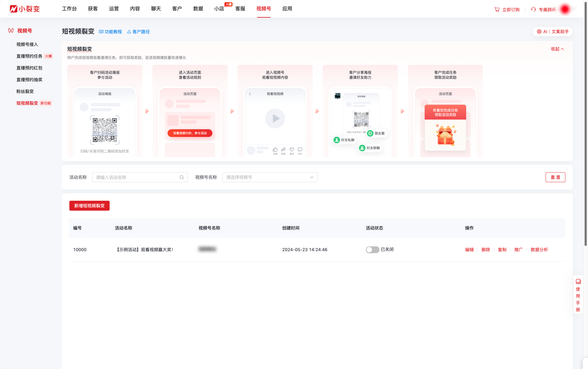Go to 粉丝裂变 in sidebar
This screenshot has width=588, height=369.
[x=25, y=91]
